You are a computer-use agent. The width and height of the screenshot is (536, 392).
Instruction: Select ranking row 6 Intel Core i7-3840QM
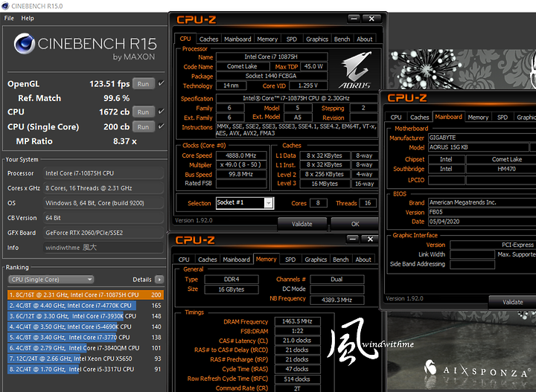[86, 348]
